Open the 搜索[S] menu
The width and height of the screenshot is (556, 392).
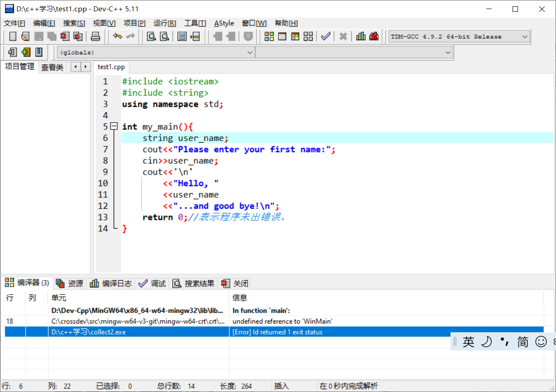click(74, 24)
